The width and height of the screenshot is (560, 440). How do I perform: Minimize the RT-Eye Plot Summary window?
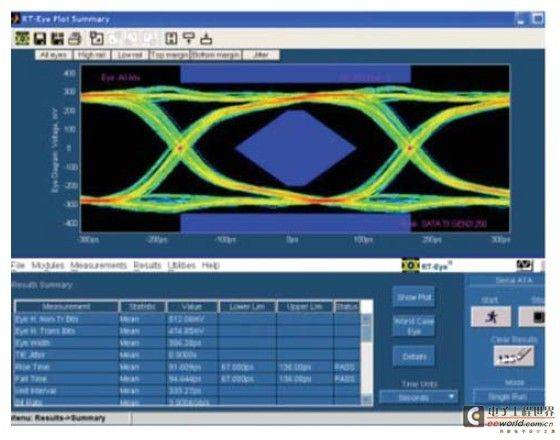click(521, 19)
